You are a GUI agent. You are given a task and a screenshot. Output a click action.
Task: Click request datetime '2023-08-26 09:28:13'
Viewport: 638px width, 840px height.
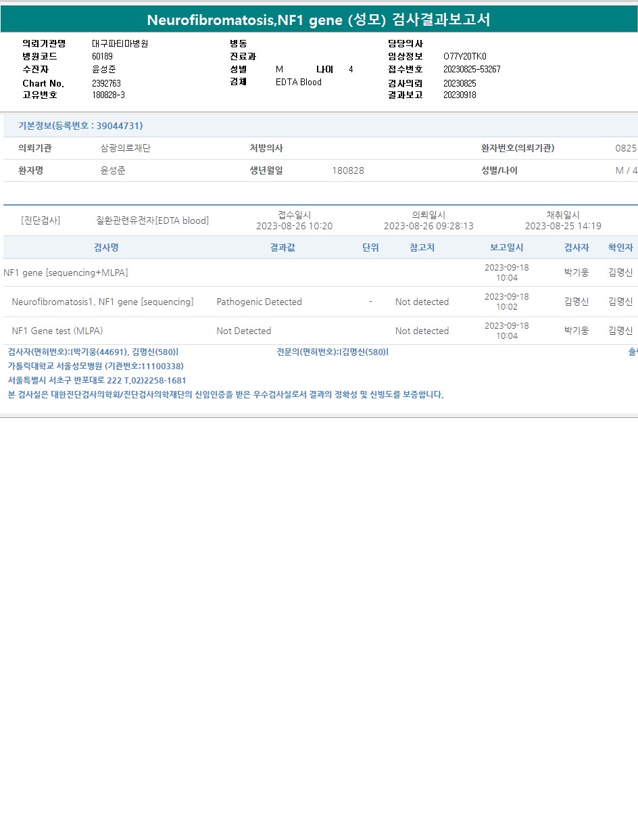[428, 226]
